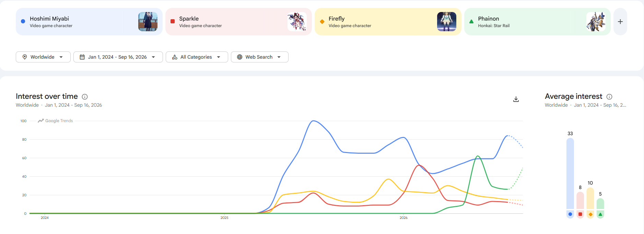Click the Firefly character thumbnail image
Screen dimensions: 644x234
pos(446,22)
